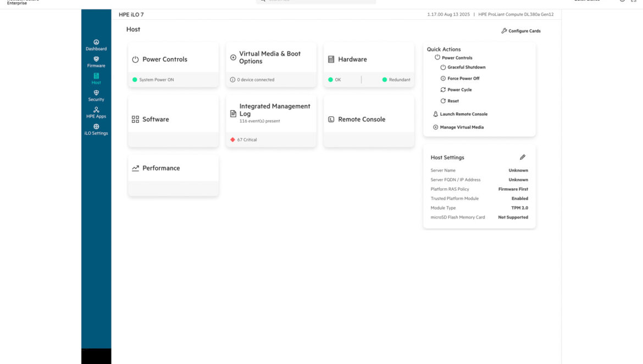The width and height of the screenshot is (643, 364).
Task: Launch Remote Console from Quick Actions
Action: pos(463,114)
